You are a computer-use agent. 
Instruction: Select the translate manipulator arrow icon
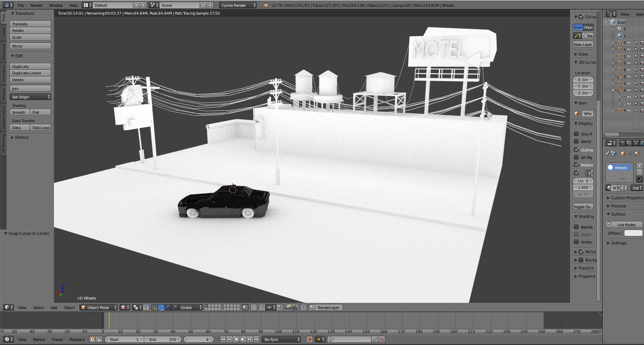click(x=161, y=307)
